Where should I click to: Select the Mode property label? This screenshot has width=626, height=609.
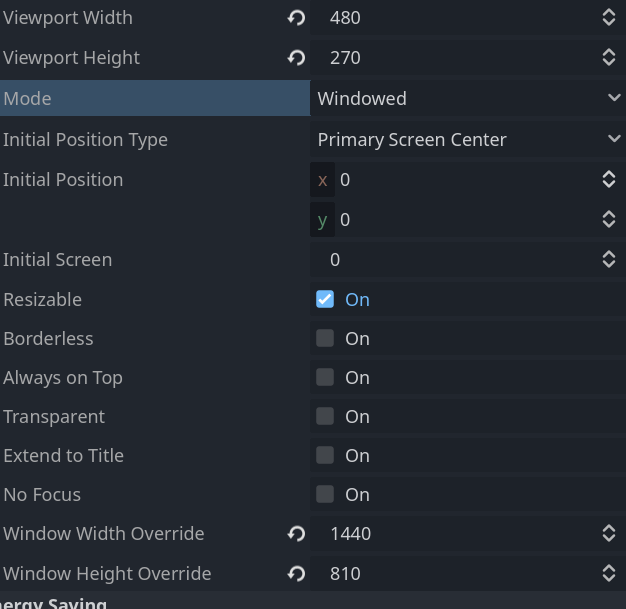(x=27, y=98)
